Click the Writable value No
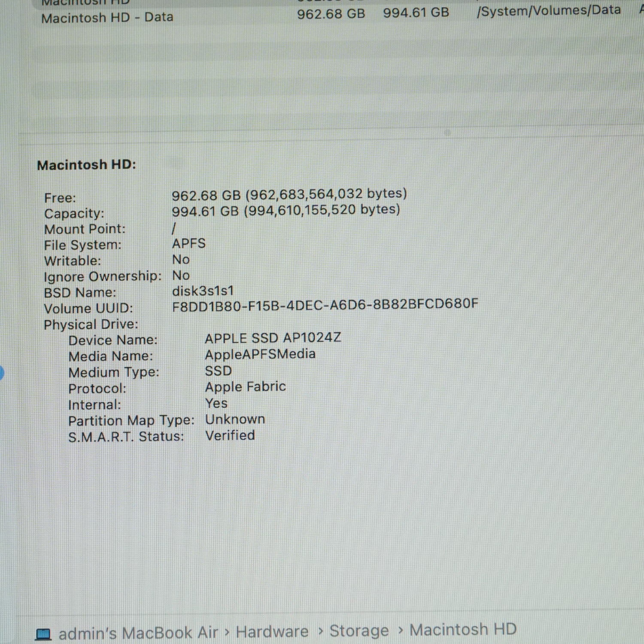This screenshot has height=644, width=644. (x=181, y=260)
